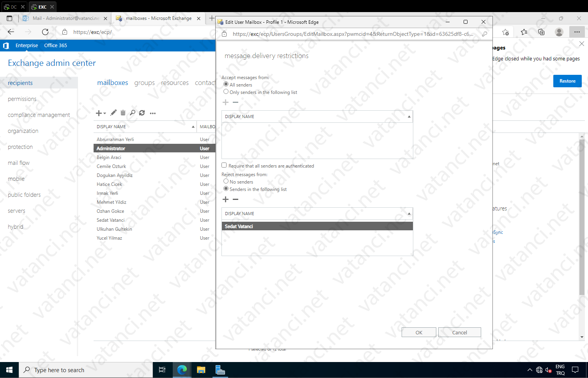
Task: Click the Type here to search box
Action: (x=86, y=370)
